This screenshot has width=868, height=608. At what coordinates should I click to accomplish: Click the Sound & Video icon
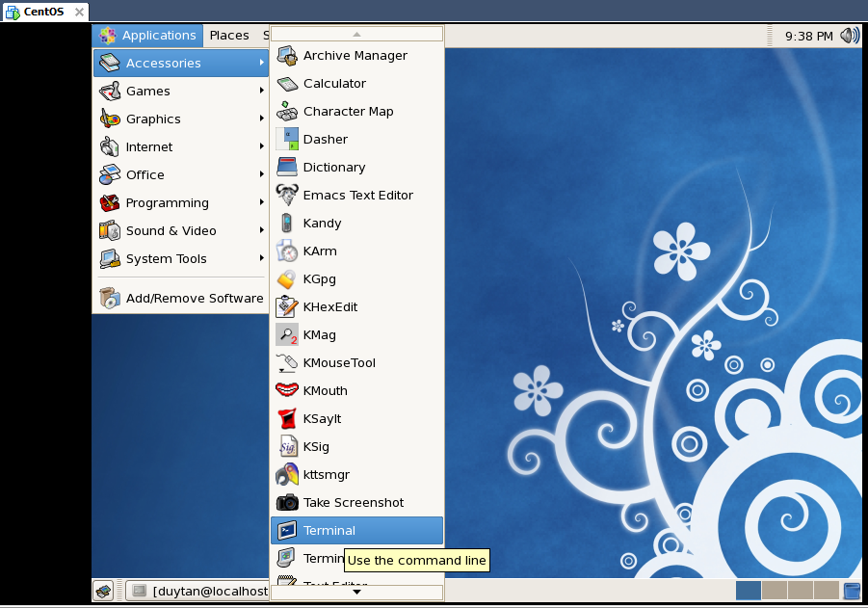click(110, 231)
